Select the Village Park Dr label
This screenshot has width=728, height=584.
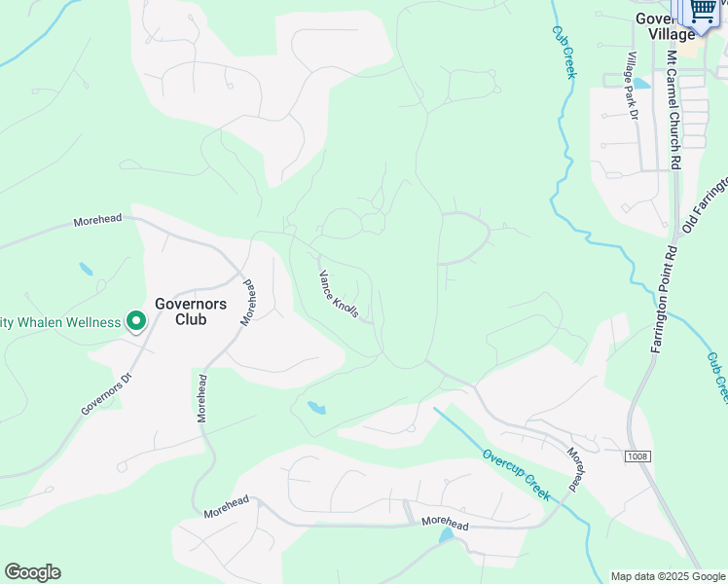[632, 86]
